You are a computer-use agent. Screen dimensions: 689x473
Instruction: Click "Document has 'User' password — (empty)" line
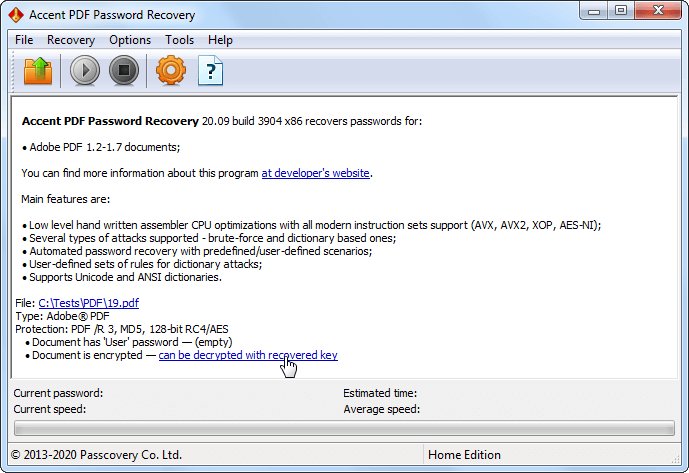(x=132, y=342)
